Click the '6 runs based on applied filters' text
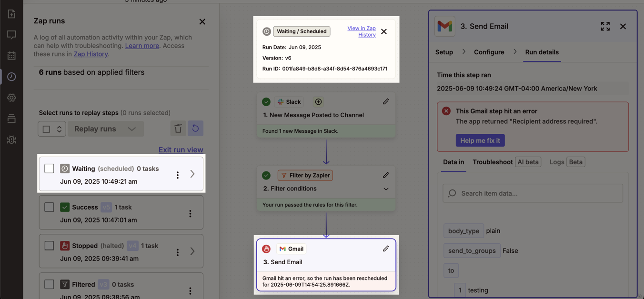This screenshot has width=644, height=299. [x=91, y=72]
